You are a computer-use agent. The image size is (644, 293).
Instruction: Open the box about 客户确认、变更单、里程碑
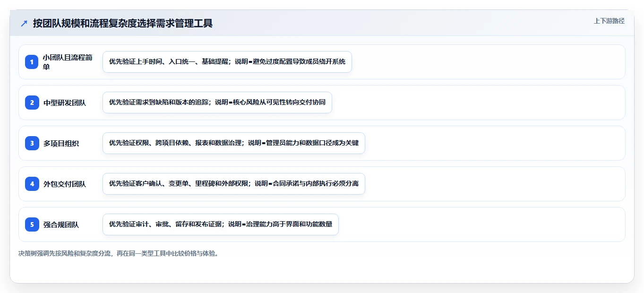[234, 184]
